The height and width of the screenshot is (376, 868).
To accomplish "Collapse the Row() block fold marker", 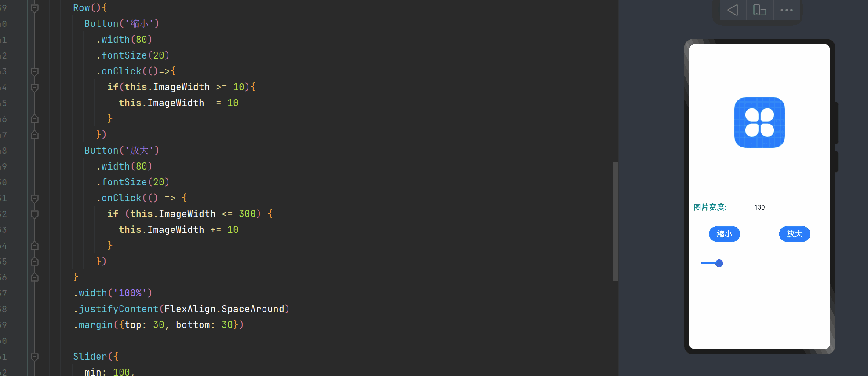I will [35, 8].
